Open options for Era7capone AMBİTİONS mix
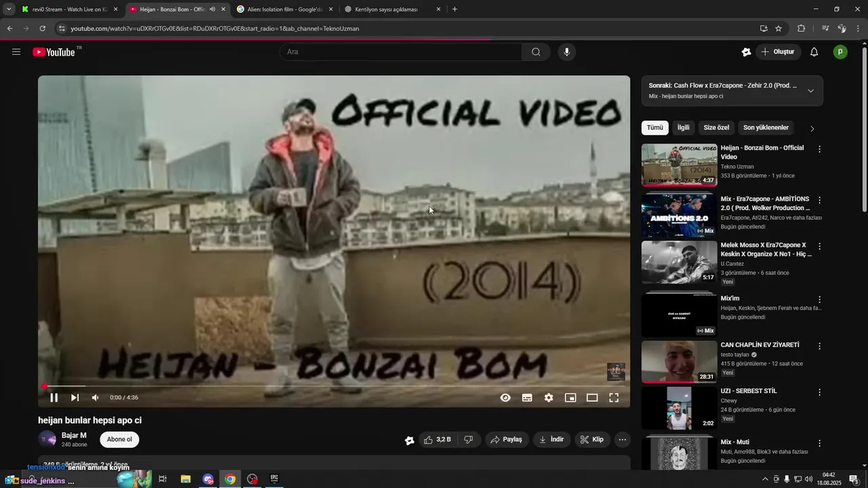The height and width of the screenshot is (488, 868). click(819, 201)
